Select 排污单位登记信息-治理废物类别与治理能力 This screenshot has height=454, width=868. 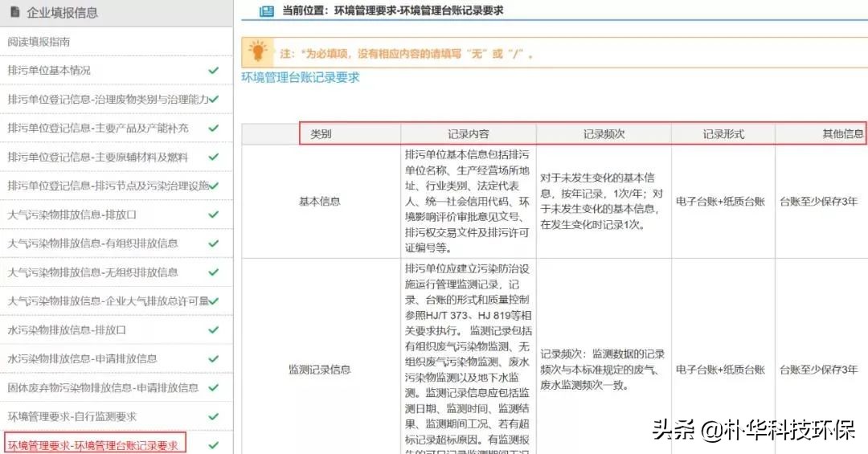point(108,99)
